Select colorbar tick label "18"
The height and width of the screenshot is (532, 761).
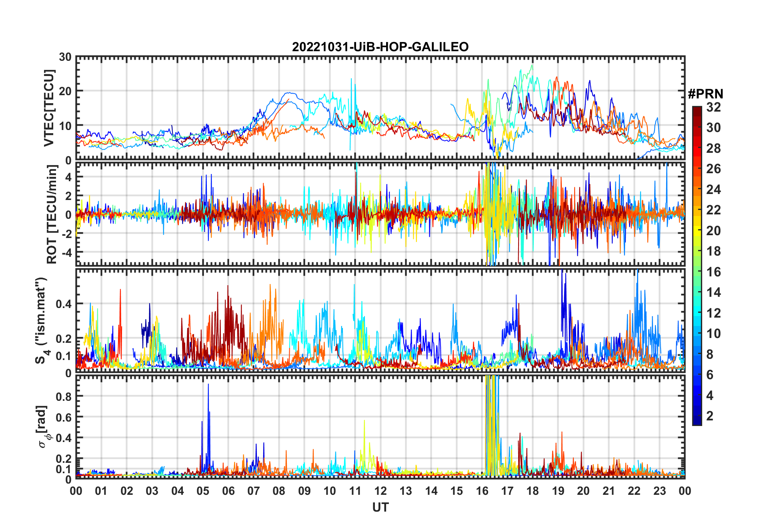[713, 251]
